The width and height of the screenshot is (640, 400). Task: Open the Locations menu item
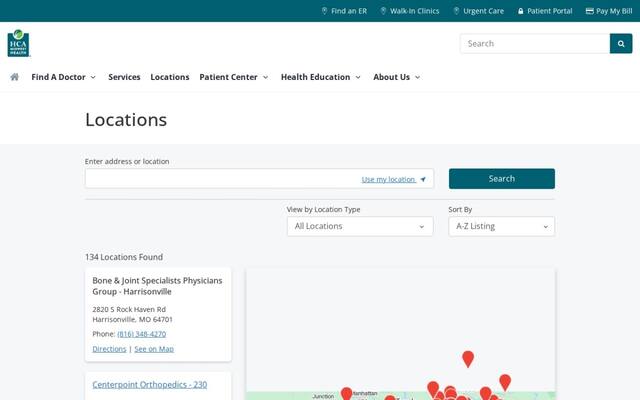click(x=170, y=77)
